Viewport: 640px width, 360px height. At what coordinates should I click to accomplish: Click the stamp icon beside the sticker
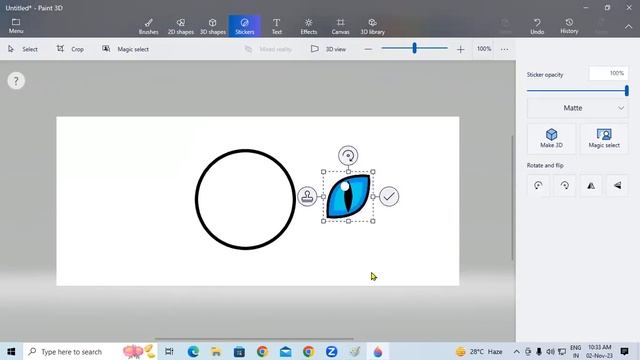[x=307, y=196]
